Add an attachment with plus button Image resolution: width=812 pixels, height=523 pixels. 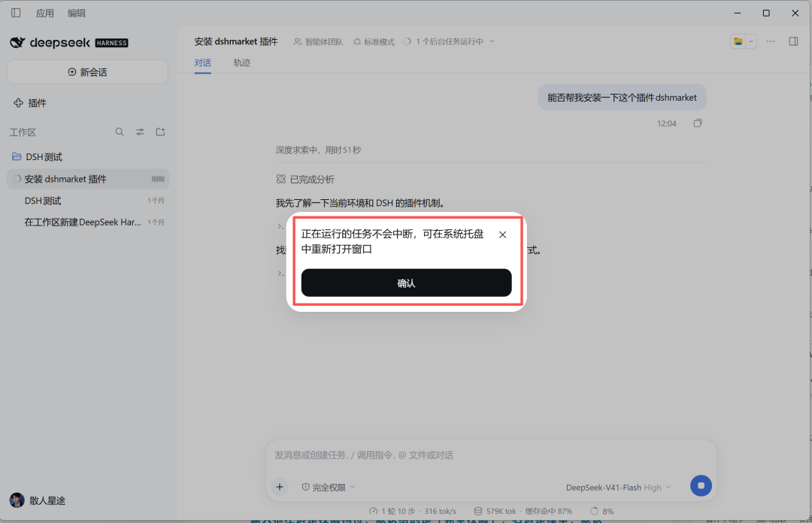click(x=280, y=487)
